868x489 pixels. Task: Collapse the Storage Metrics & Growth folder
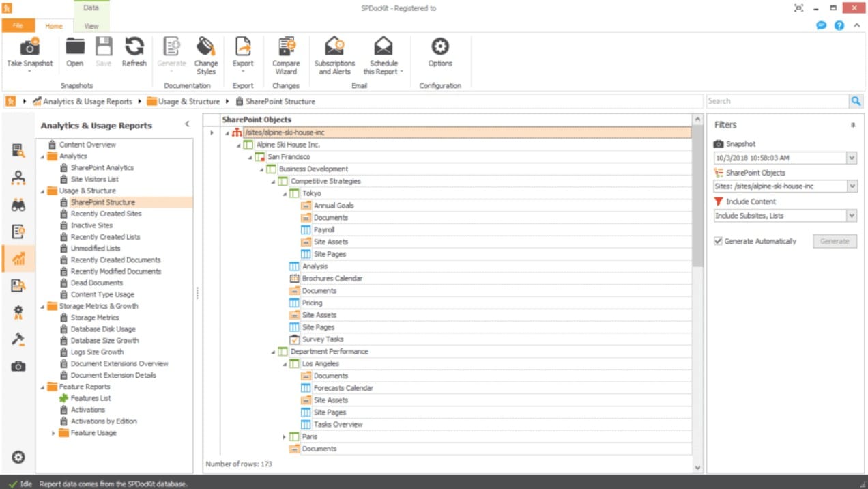[42, 307]
